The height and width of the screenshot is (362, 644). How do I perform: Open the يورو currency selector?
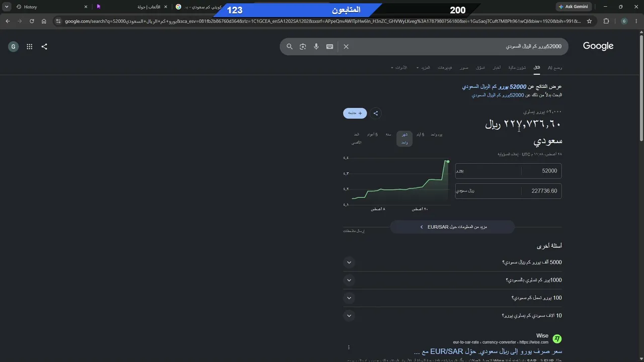click(488, 171)
